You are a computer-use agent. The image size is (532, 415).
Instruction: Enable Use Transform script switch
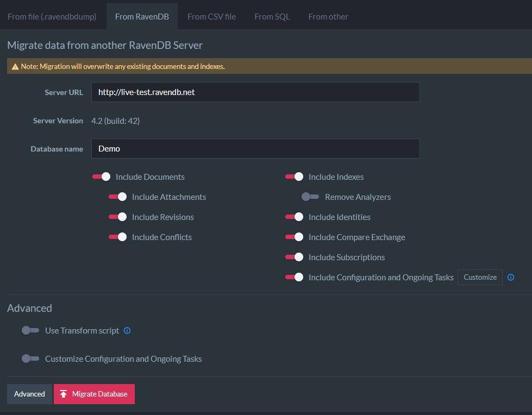[x=30, y=330]
